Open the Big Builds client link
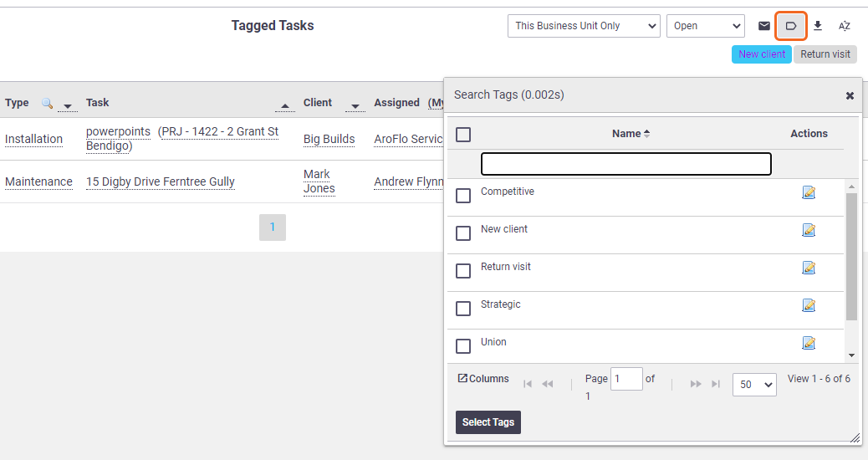The height and width of the screenshot is (460, 868). click(x=329, y=139)
